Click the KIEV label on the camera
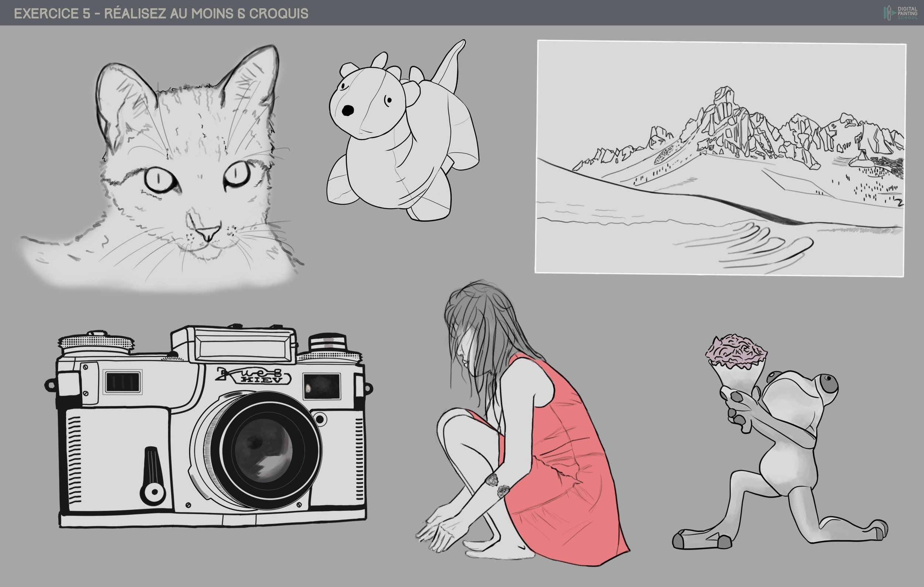 [261, 380]
